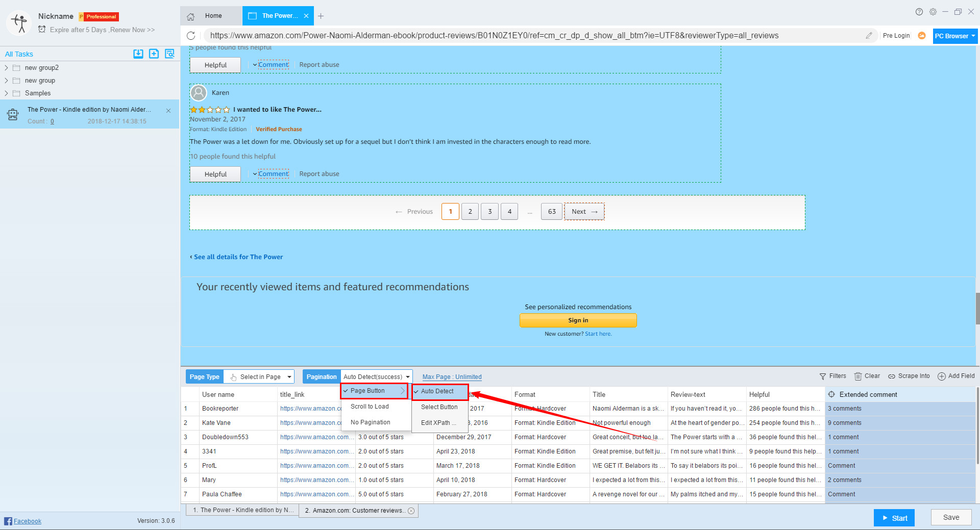Expand the new group2 folder
Screen dimensions: 980x530
pyautogui.click(x=6, y=67)
